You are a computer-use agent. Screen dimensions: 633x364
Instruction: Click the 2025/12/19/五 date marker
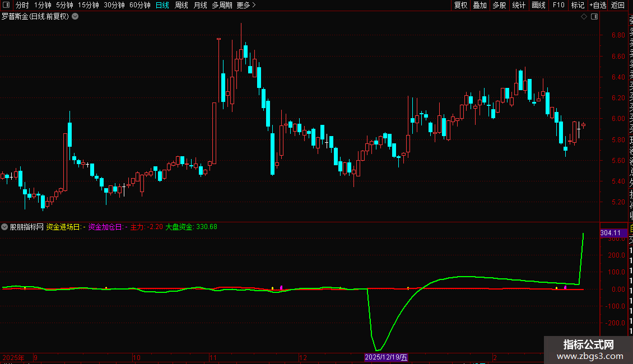point(386,357)
